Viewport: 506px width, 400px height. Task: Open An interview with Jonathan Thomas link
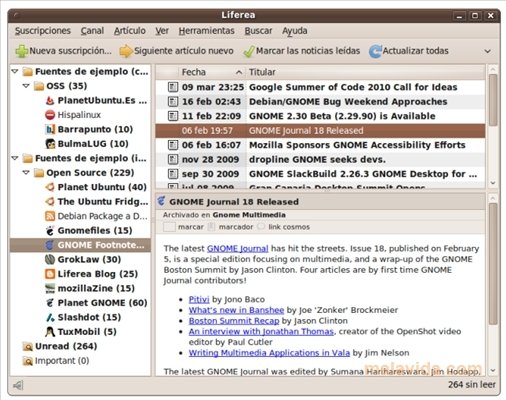pos(261,331)
